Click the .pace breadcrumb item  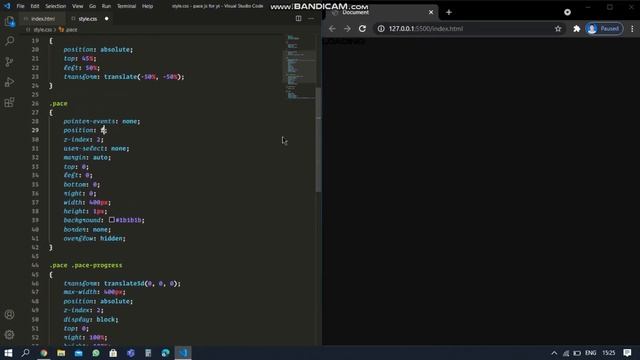tap(71, 30)
